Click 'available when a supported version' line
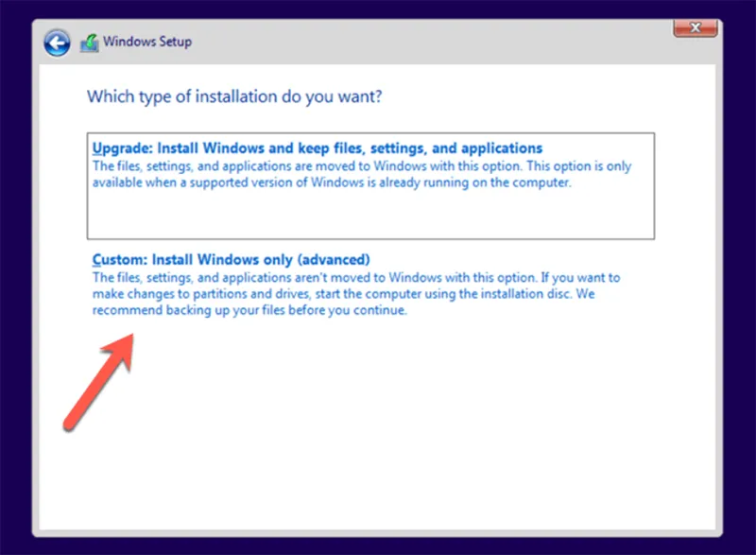Viewport: 756px width, 555px height. click(332, 182)
